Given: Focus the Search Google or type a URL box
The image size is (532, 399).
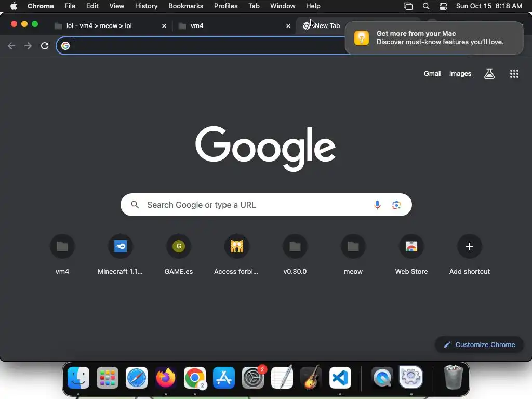Looking at the screenshot, I should coord(266,205).
